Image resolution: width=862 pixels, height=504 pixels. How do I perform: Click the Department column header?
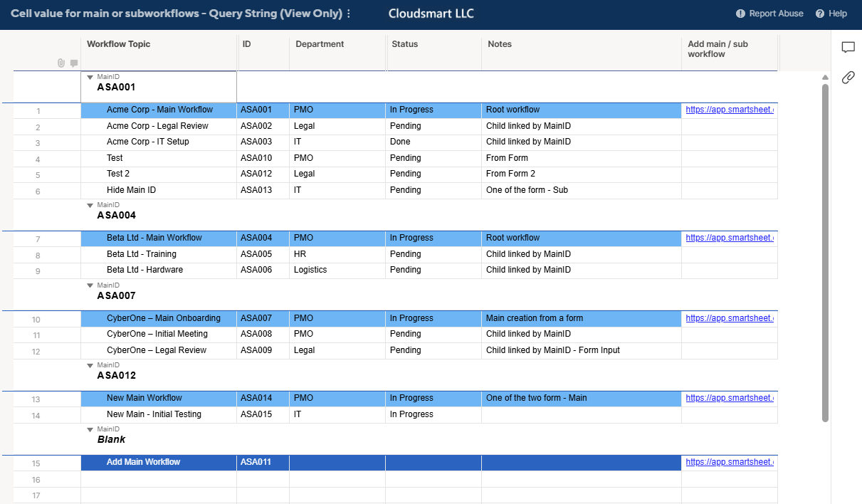pos(337,53)
